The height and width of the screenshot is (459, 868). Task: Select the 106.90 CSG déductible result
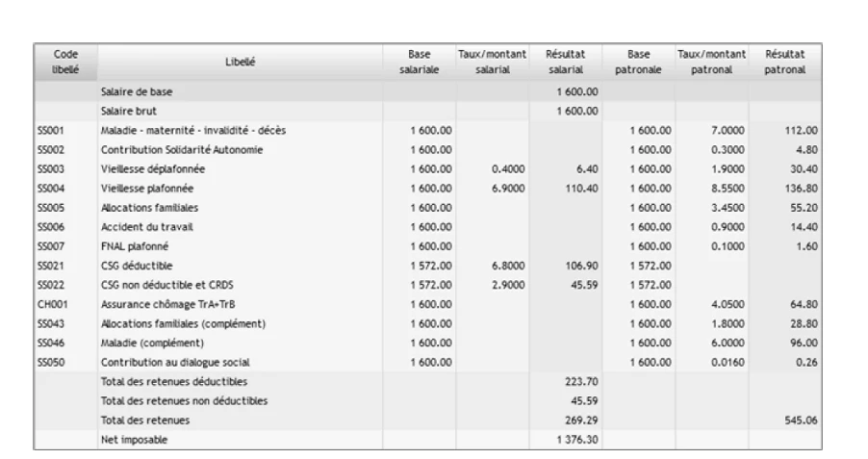[x=581, y=267]
